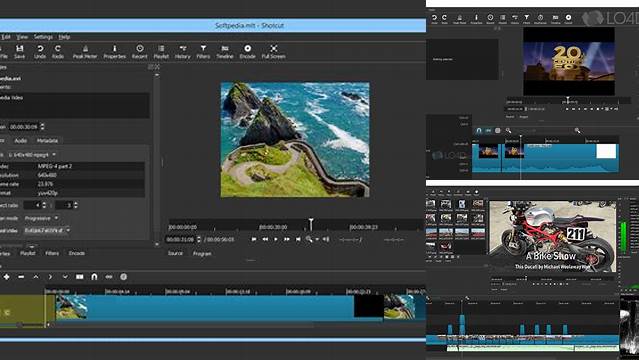Open Playlist from Softpedia window toolbar
639x360 pixels.
point(161,52)
